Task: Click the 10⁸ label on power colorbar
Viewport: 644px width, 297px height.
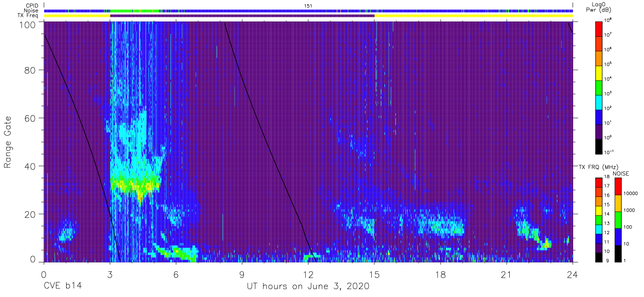Action: (609, 20)
